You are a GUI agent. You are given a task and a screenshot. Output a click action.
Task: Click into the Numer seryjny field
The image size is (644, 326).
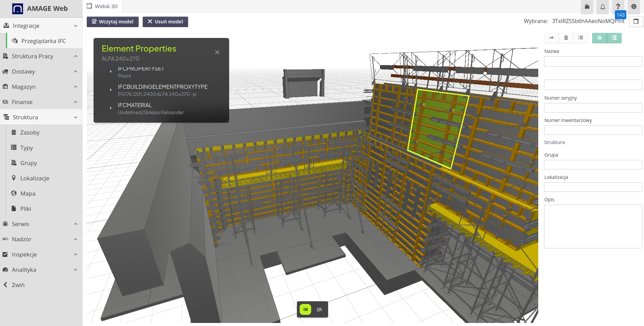click(x=593, y=108)
